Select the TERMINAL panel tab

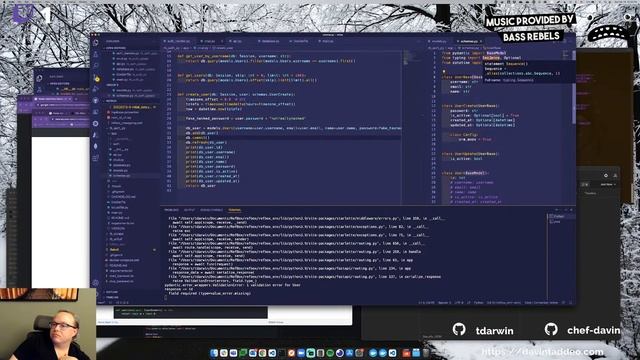[234, 210]
